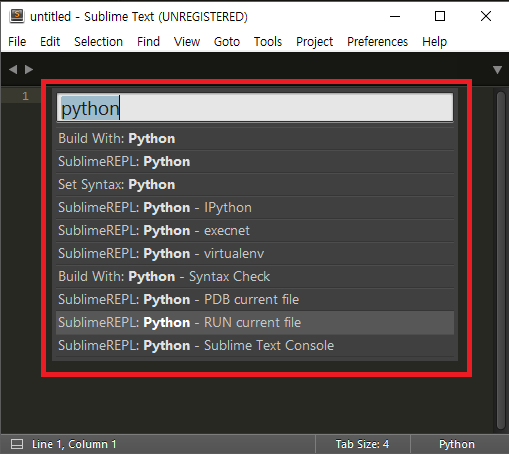The height and width of the screenshot is (454, 509).
Task: Open the Project menu
Action: pyautogui.click(x=314, y=42)
